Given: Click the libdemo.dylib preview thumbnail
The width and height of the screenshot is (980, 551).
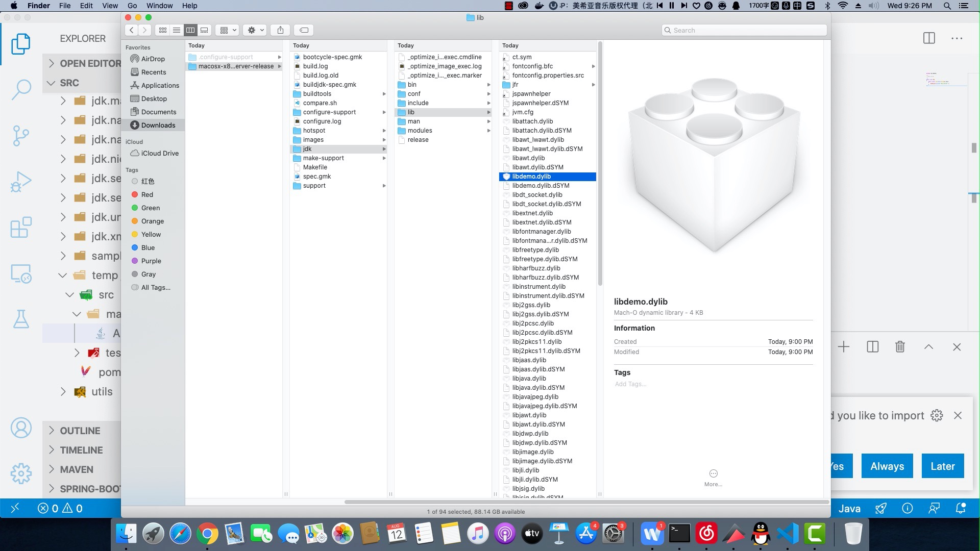Looking at the screenshot, I should (714, 166).
